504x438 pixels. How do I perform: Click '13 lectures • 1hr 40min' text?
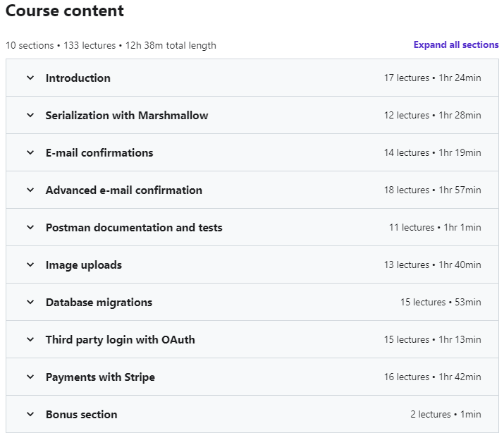coord(432,264)
